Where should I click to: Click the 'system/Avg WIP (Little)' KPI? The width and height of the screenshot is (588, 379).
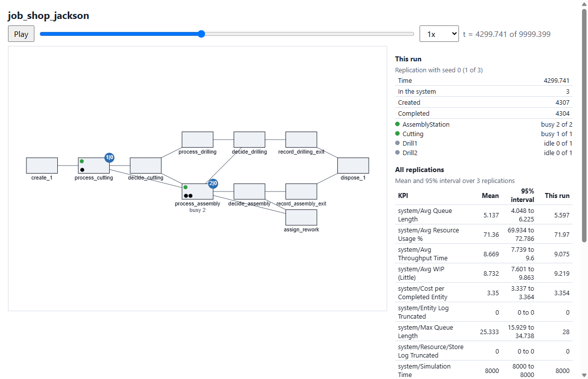[x=421, y=274]
